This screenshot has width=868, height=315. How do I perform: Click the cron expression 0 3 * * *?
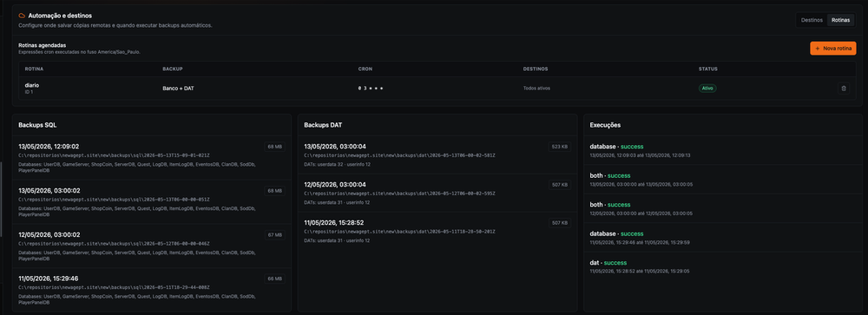(x=371, y=88)
